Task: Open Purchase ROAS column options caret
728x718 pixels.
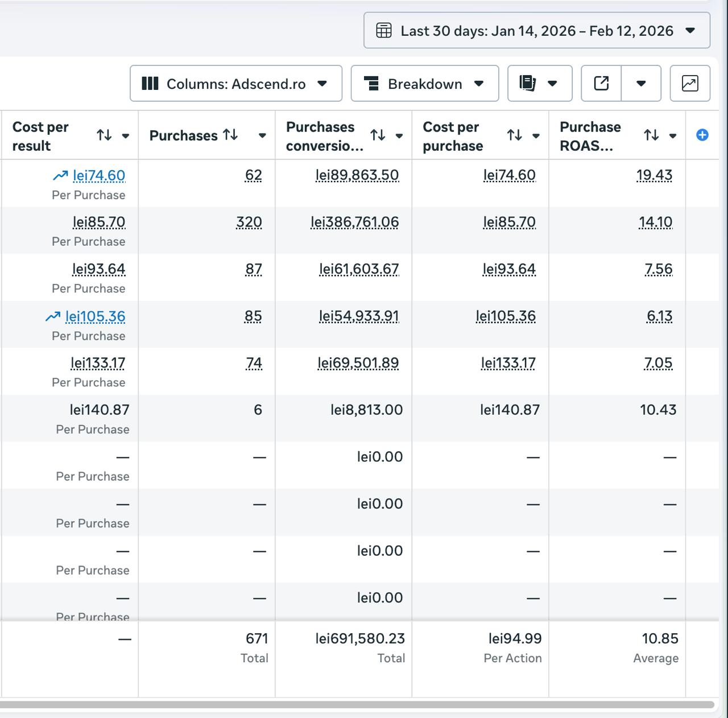Action: (673, 136)
